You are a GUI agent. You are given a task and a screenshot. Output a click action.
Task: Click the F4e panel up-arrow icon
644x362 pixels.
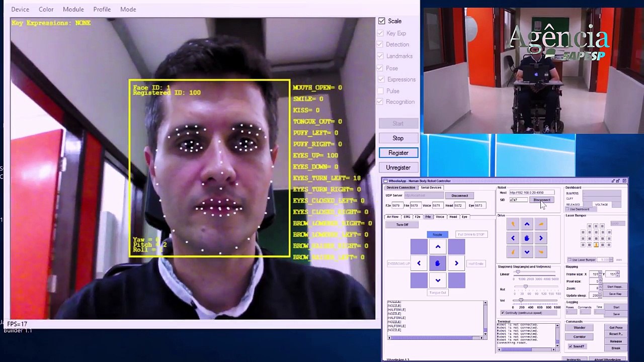[x=438, y=246]
